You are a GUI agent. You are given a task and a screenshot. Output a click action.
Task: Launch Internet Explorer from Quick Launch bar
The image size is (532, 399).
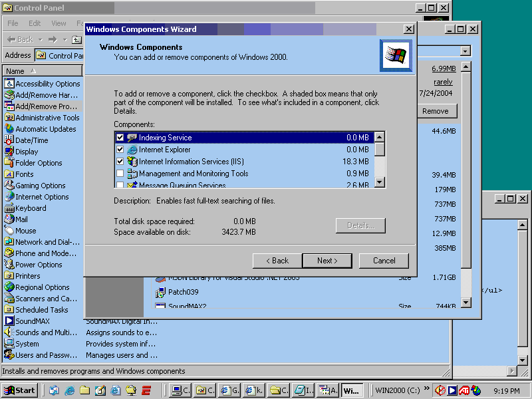[70, 390]
